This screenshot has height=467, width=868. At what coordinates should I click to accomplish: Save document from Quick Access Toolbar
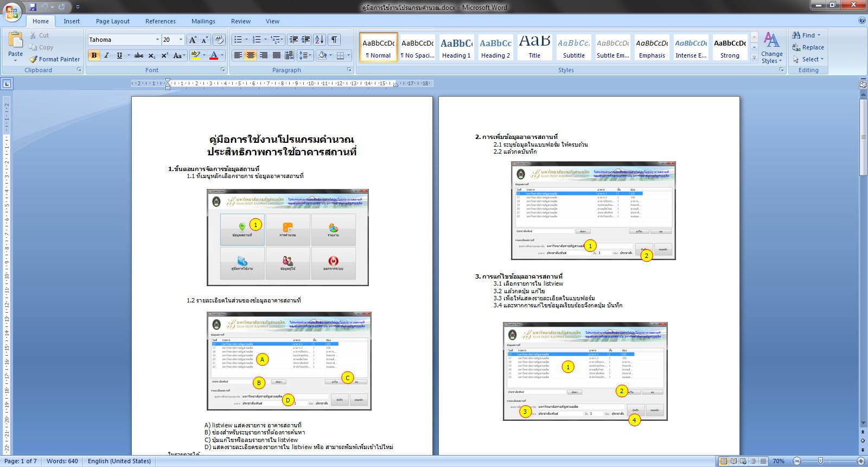33,7
